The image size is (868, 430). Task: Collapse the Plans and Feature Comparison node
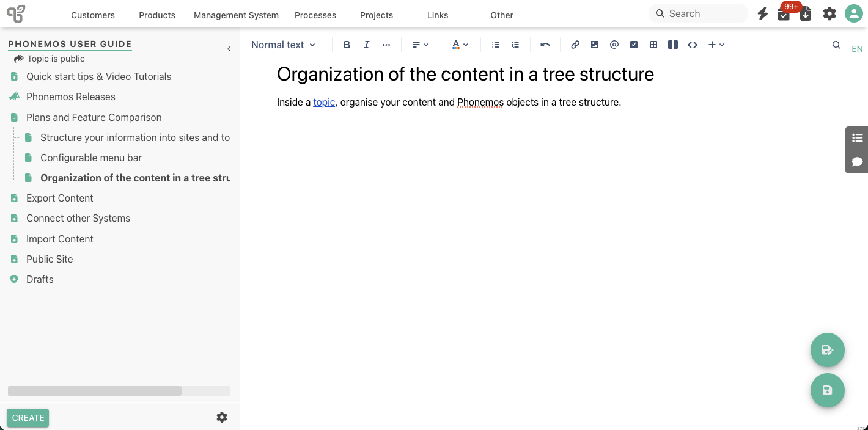pyautogui.click(x=14, y=117)
